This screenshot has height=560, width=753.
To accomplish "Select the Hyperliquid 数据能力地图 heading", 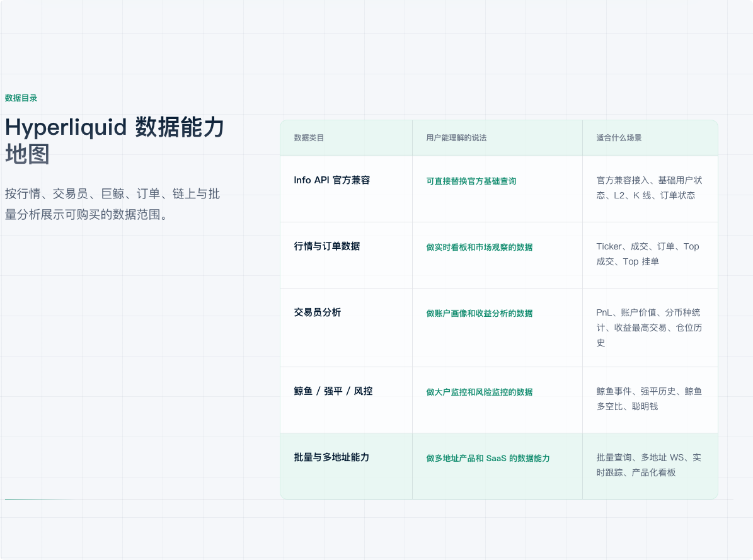I will [114, 140].
